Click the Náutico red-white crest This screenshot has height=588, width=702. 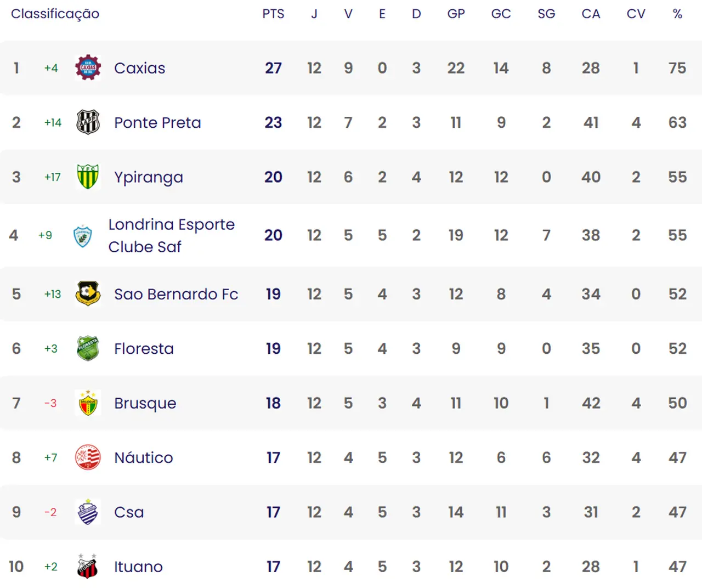click(x=88, y=457)
